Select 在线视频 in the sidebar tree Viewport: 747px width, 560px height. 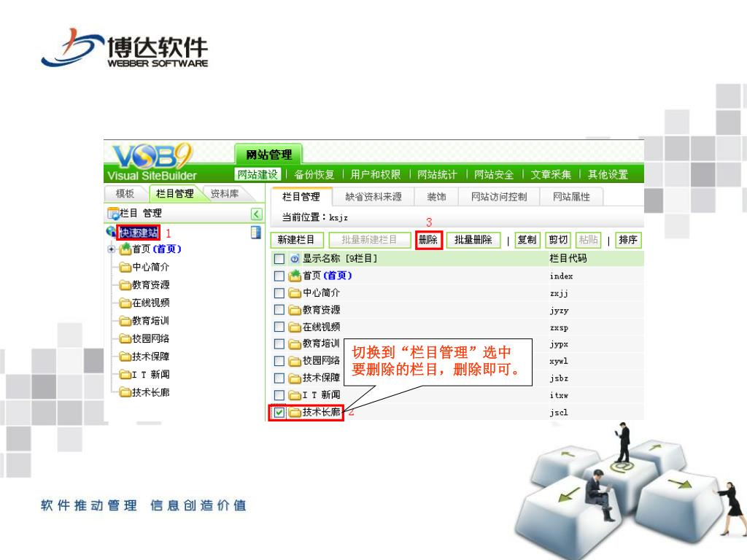click(150, 303)
